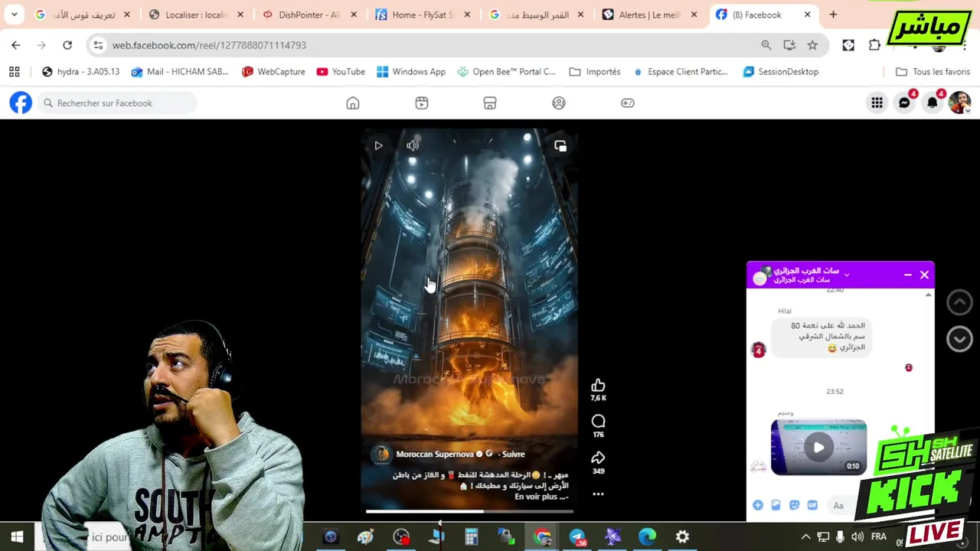Open the YouTube bookmark

click(x=341, y=71)
